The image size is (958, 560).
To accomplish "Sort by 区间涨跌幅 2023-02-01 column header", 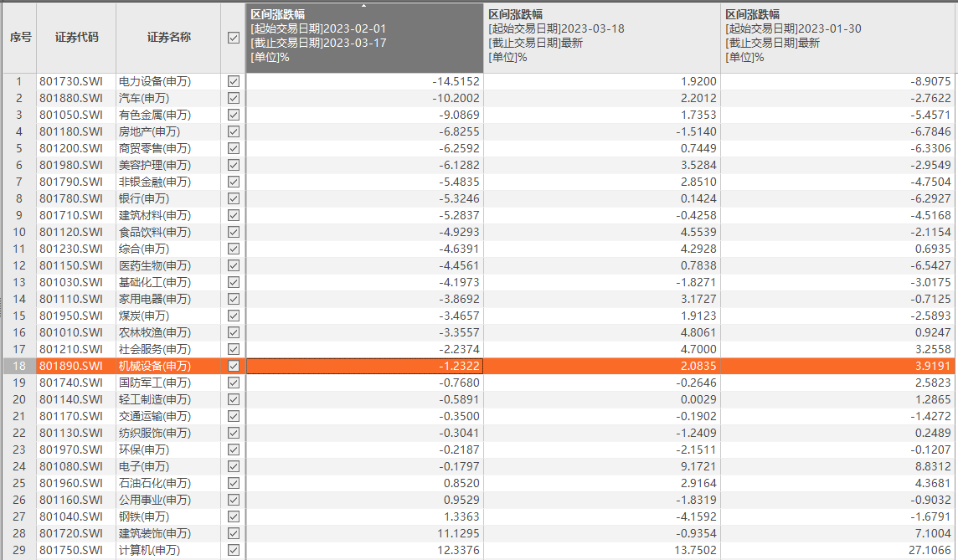I will tap(365, 38).
